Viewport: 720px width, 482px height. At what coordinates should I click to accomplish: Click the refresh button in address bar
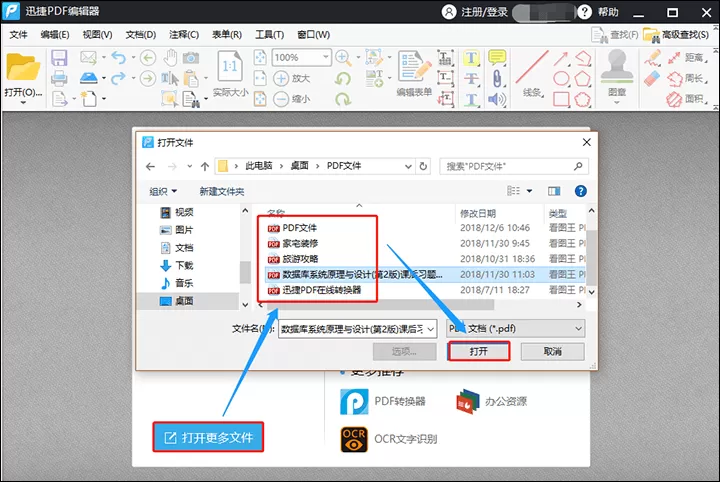[x=423, y=166]
